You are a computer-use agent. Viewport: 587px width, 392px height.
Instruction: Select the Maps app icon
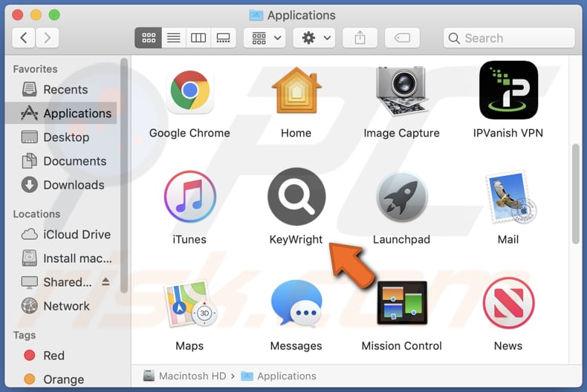pyautogui.click(x=190, y=304)
